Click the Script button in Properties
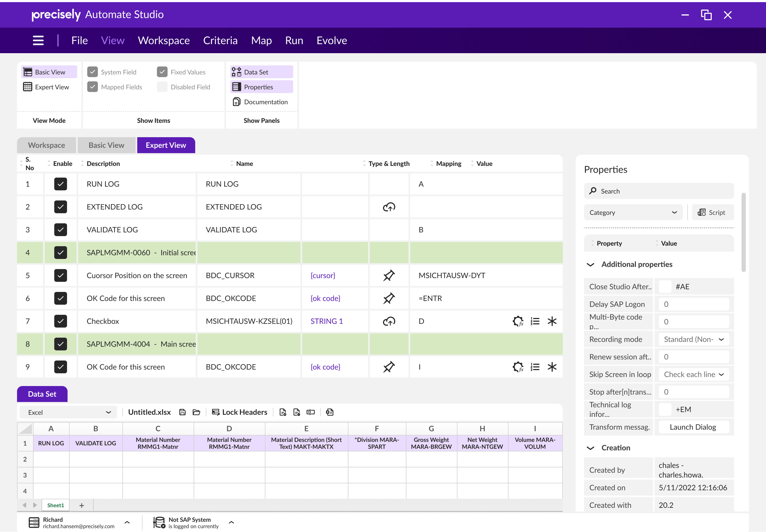This screenshot has height=532, width=766. coord(713,212)
